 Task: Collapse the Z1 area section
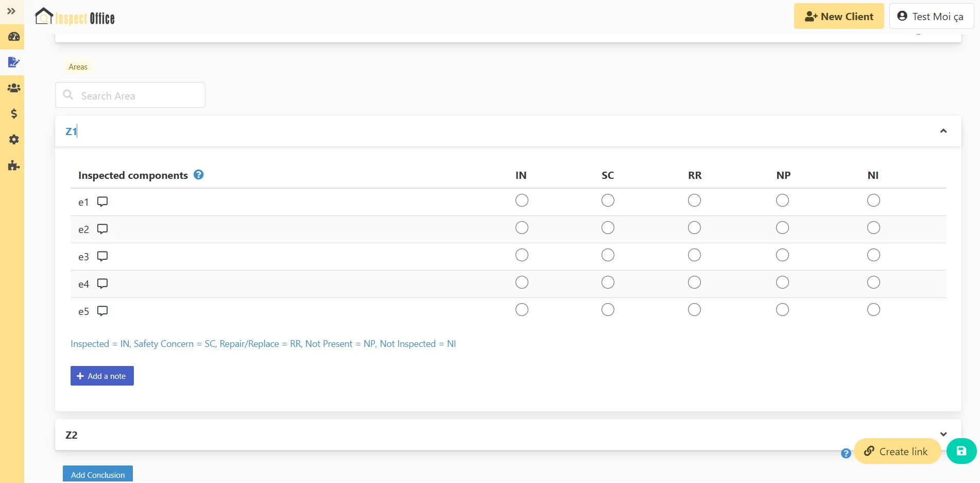point(943,131)
